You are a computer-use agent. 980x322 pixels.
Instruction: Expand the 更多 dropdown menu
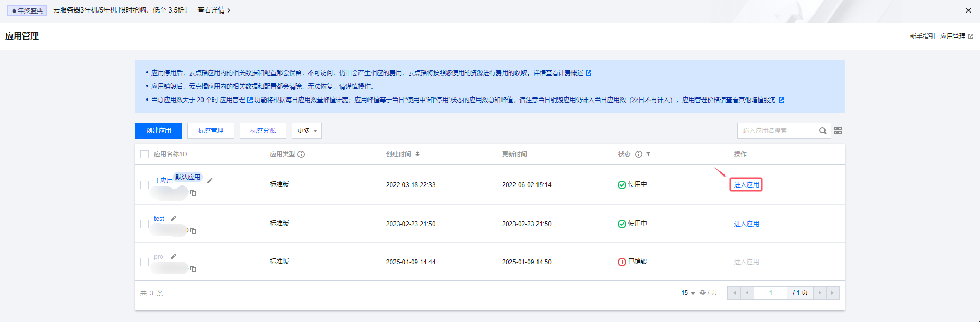[x=307, y=131]
